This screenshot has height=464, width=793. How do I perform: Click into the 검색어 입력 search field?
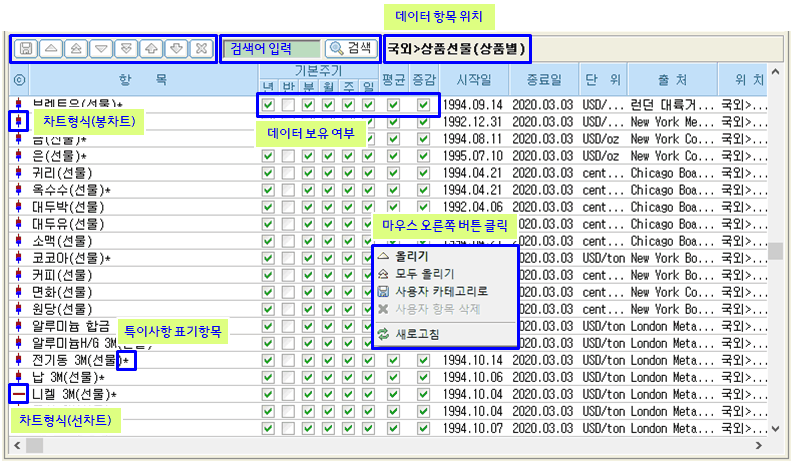pos(272,49)
